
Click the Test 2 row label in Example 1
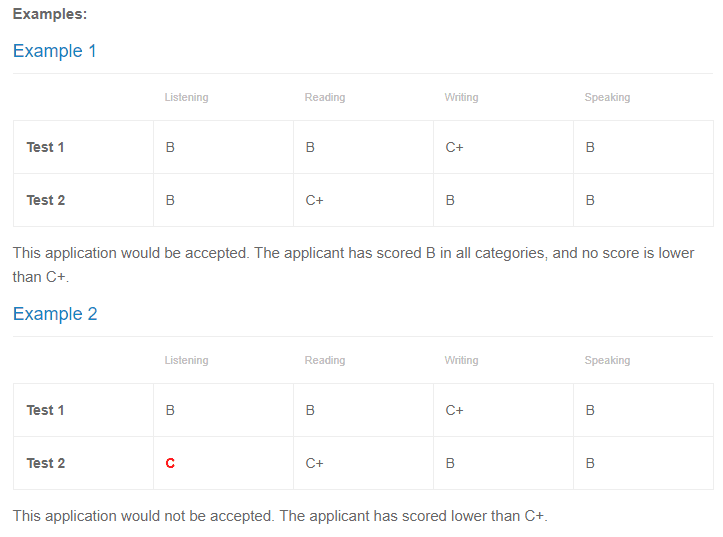46,201
